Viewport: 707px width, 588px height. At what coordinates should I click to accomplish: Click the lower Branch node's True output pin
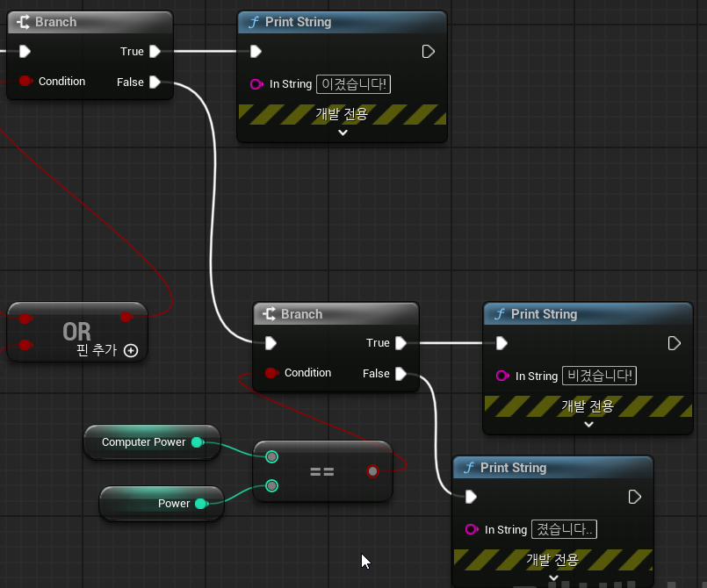tap(400, 343)
